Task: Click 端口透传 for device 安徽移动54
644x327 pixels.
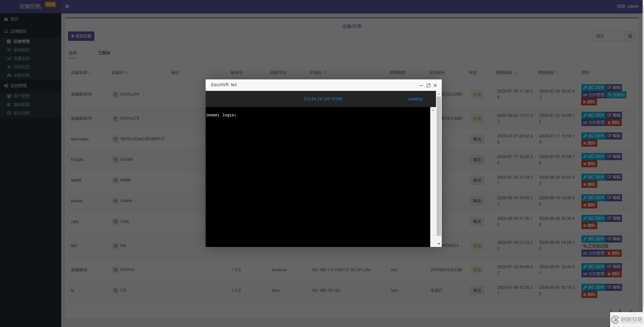Action: (x=594, y=87)
